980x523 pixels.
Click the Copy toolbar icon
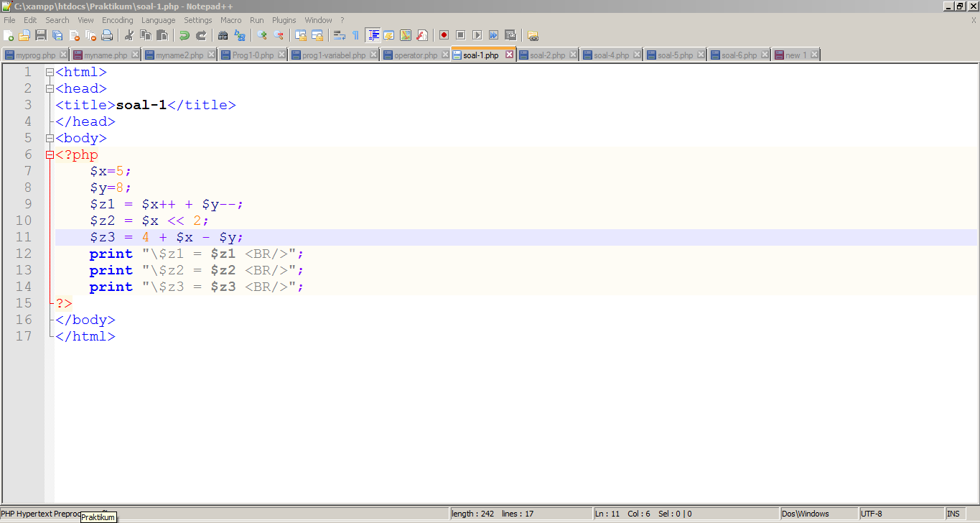pos(146,35)
